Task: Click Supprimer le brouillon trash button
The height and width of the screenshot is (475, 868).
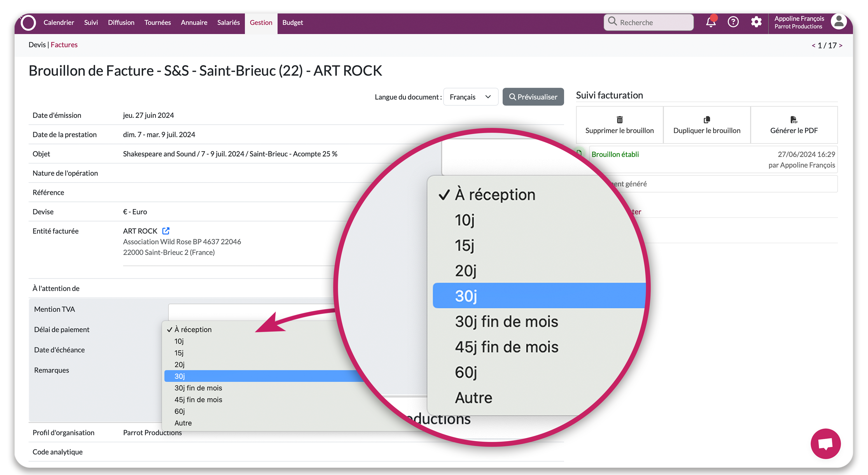Action: (x=619, y=125)
